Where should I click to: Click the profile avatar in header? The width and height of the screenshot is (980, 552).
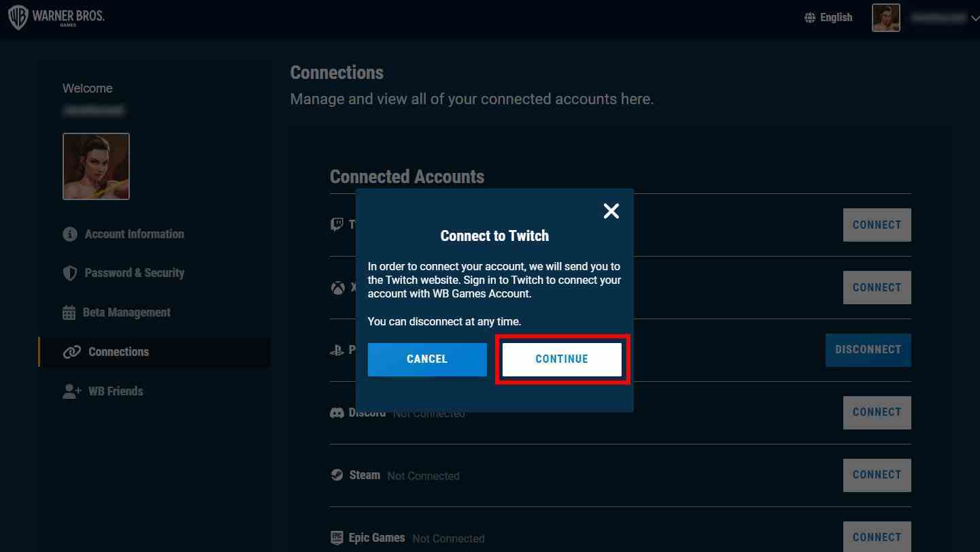pyautogui.click(x=886, y=18)
